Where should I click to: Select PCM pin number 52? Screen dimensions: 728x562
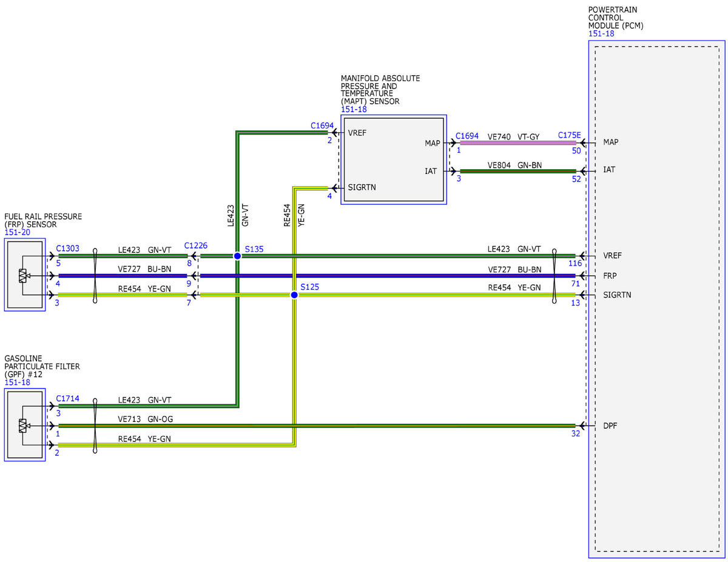[576, 179]
